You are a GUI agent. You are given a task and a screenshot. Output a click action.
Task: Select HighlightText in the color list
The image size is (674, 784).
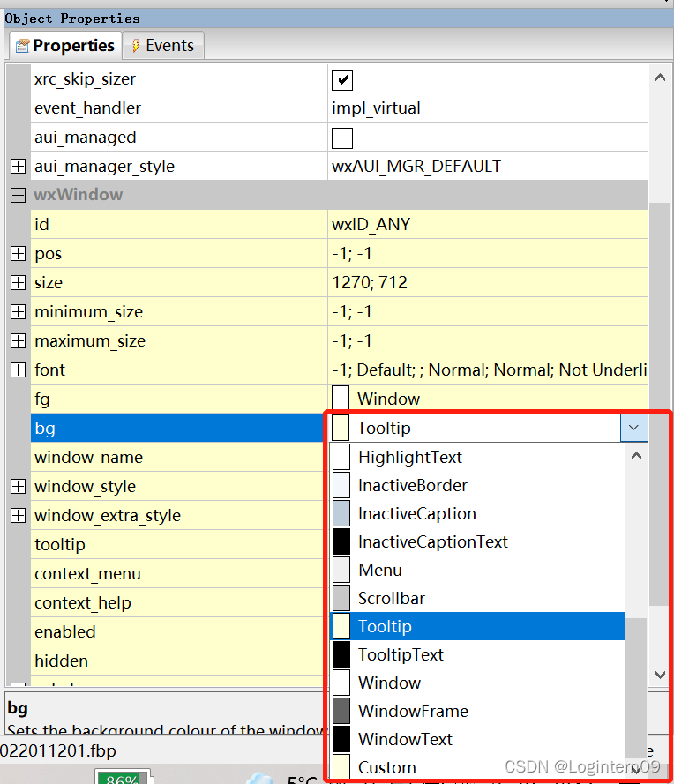[408, 457]
